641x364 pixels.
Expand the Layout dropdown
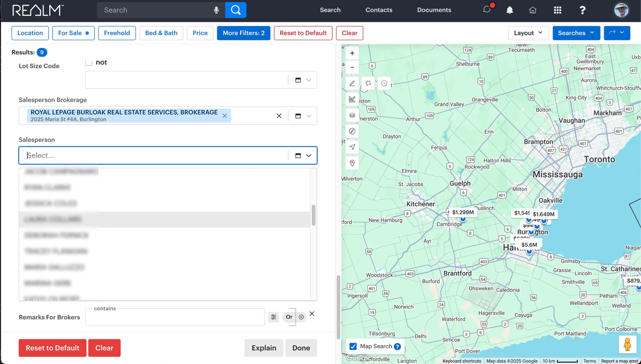(x=528, y=33)
